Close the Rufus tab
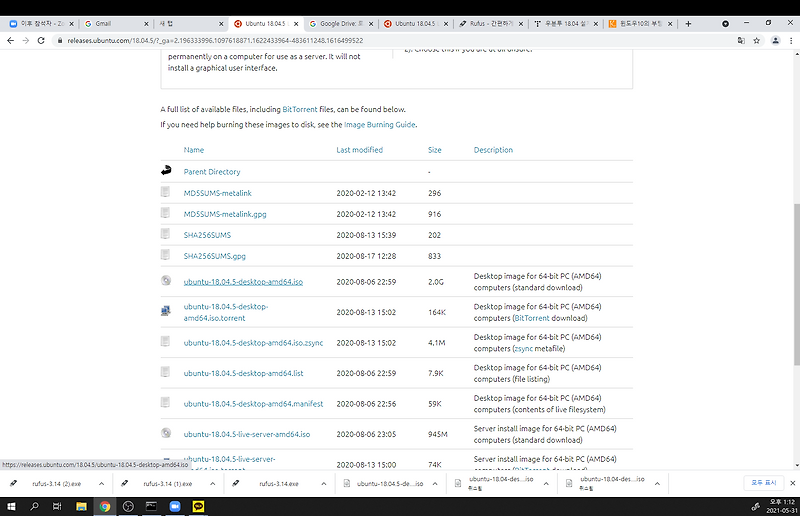The image size is (800, 516). (520, 23)
